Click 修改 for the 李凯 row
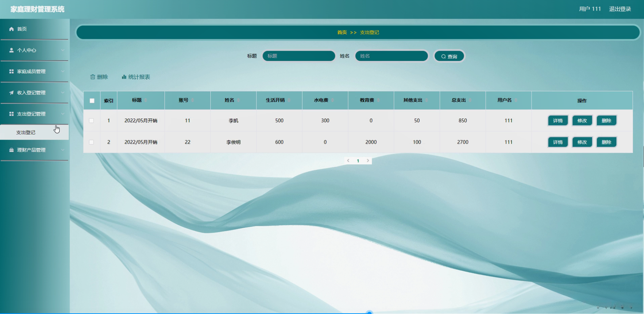644x314 pixels. pyautogui.click(x=582, y=121)
